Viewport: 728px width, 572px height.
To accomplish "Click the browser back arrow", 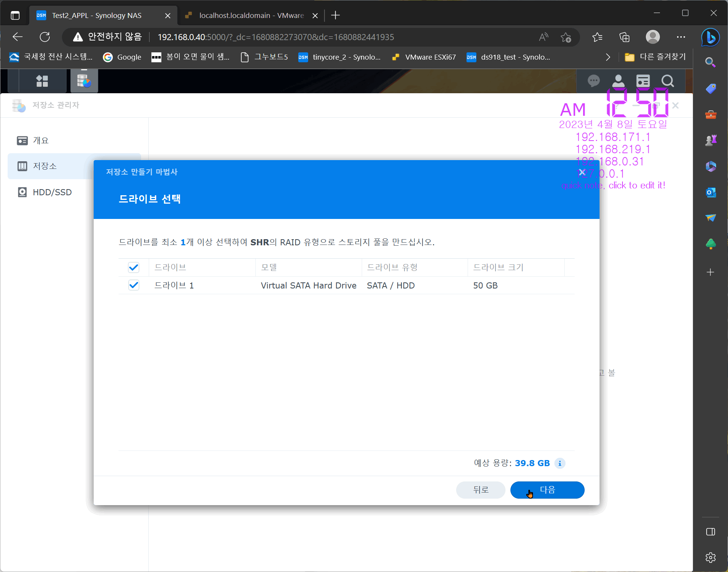I will tap(18, 37).
